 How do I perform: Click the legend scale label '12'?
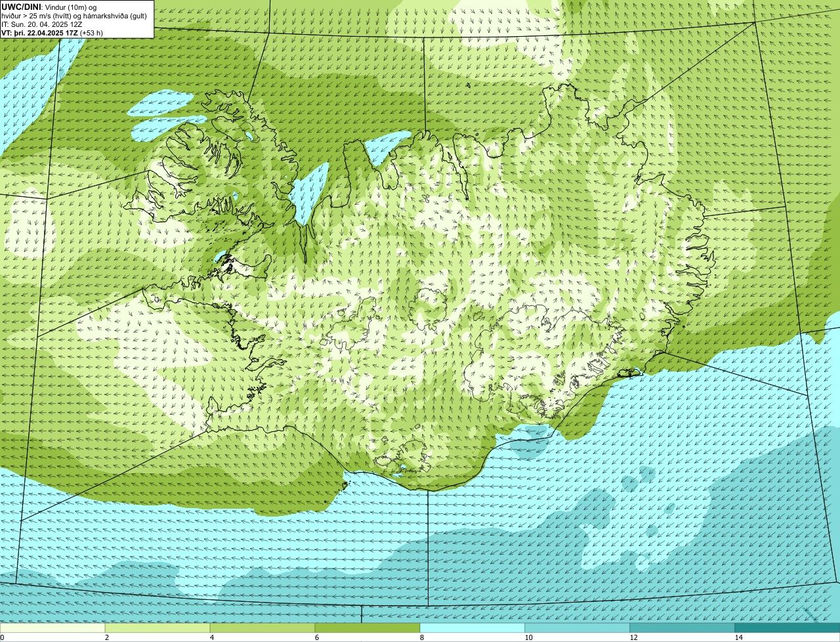pyautogui.click(x=633, y=637)
